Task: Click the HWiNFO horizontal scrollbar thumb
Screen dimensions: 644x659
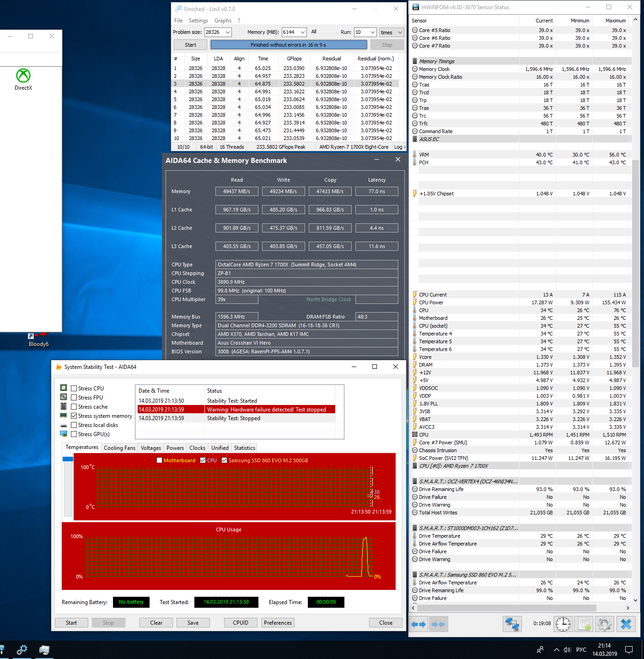Action: click(x=506, y=608)
